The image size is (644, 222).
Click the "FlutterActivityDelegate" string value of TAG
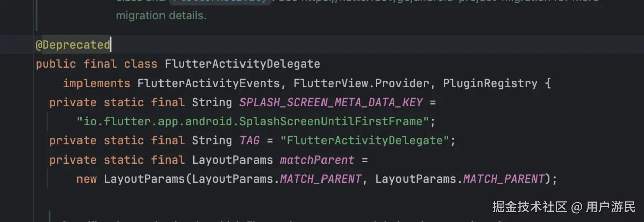[365, 140]
